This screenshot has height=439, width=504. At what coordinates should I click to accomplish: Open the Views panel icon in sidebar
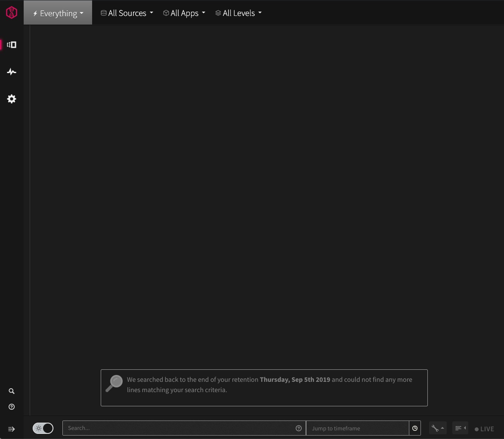coord(12,45)
